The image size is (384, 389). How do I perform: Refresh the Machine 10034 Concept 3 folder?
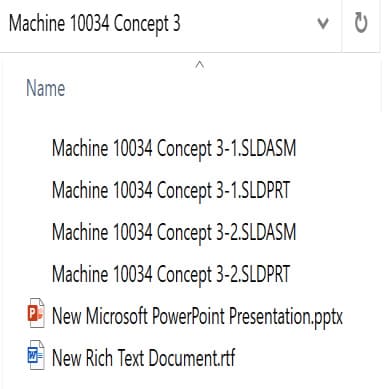point(361,23)
